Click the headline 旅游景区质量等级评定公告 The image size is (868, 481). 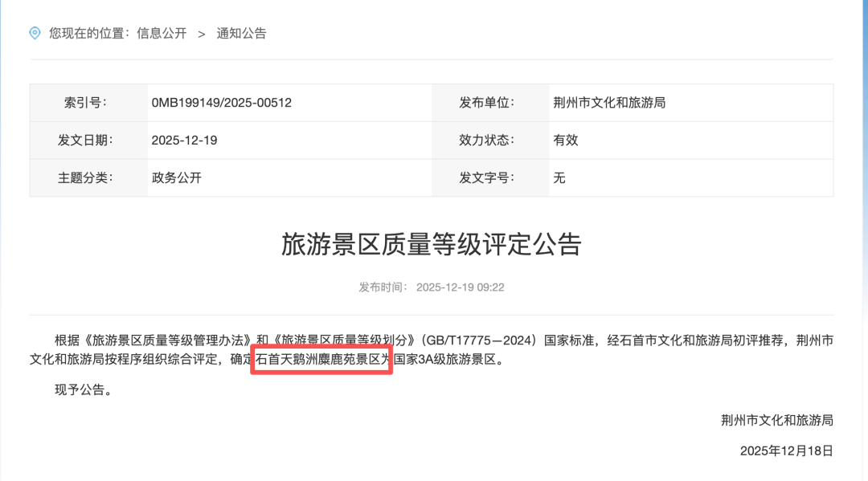(x=432, y=244)
